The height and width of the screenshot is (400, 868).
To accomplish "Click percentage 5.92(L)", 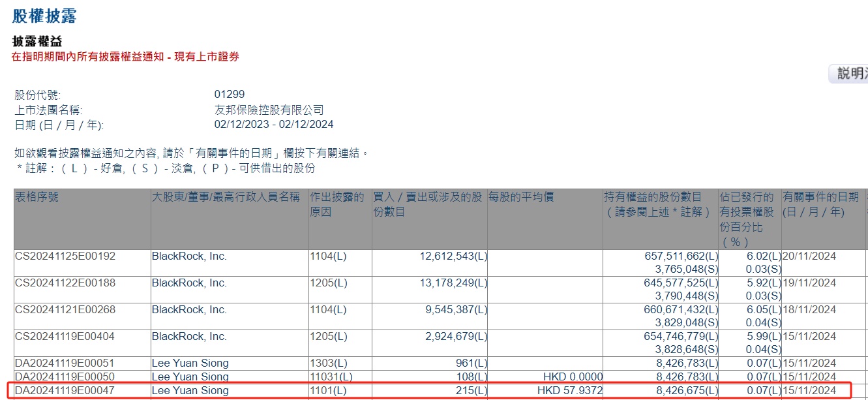I will 764,283.
